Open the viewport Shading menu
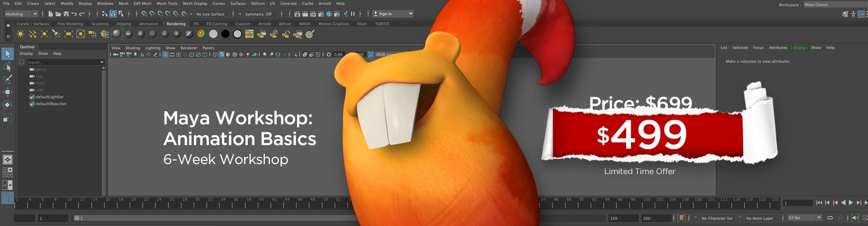Image resolution: width=868 pixels, height=226 pixels. coord(132,48)
